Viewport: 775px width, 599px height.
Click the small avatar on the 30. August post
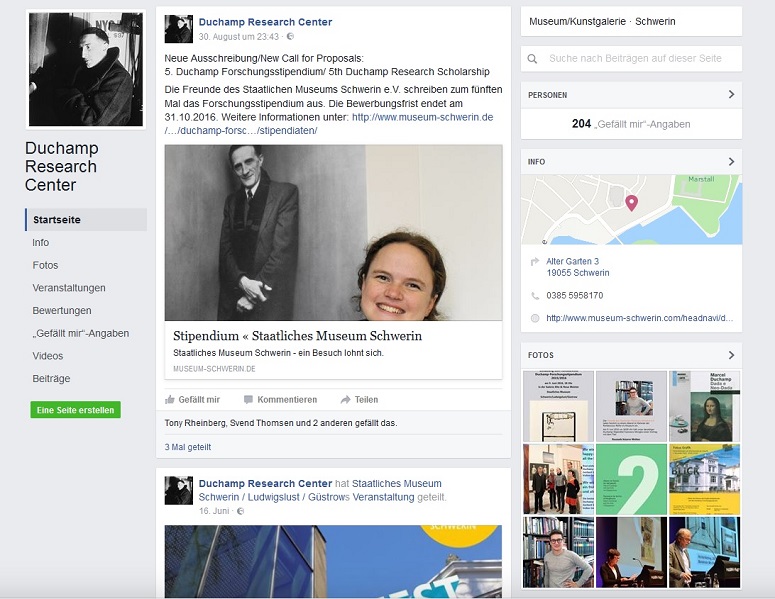[x=178, y=29]
